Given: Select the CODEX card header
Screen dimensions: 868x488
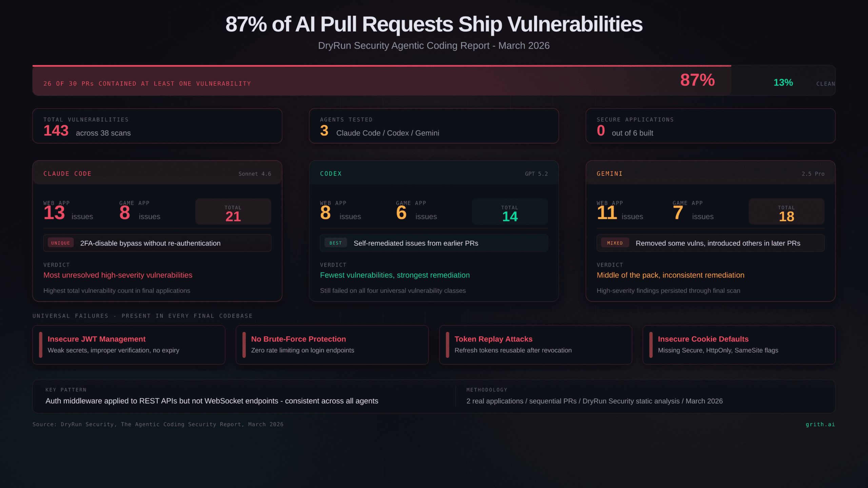Looking at the screenshot, I should [x=434, y=174].
